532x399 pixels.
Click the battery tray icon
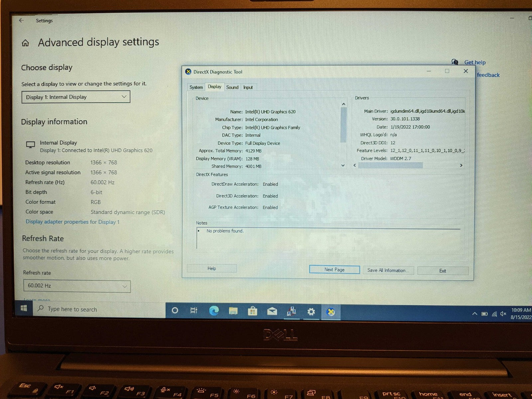click(484, 314)
